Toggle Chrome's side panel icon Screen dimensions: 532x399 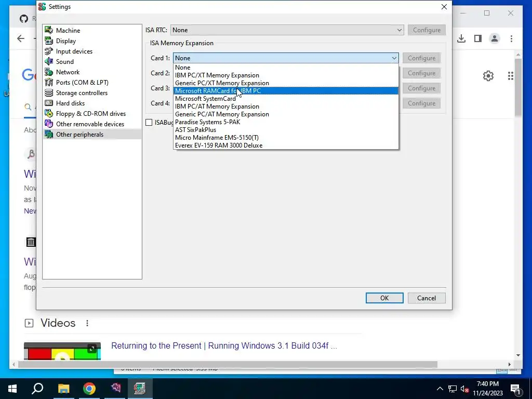pos(478,38)
